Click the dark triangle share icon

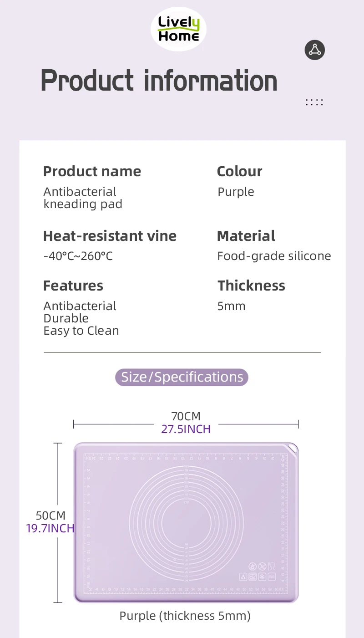(315, 50)
